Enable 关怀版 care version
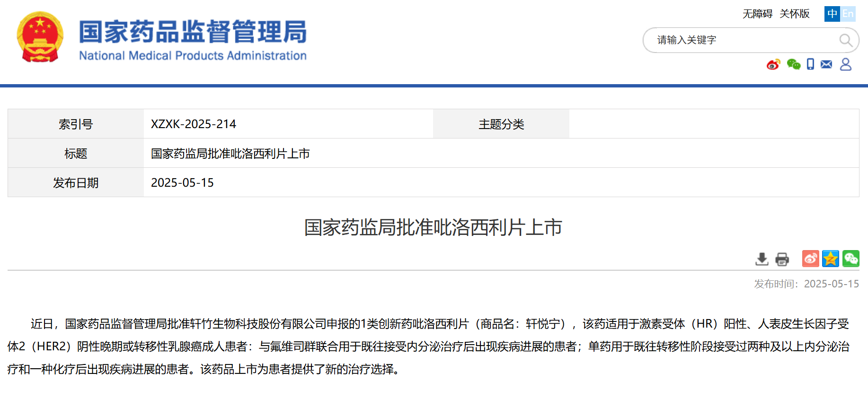The height and width of the screenshot is (416, 868). [x=795, y=14]
